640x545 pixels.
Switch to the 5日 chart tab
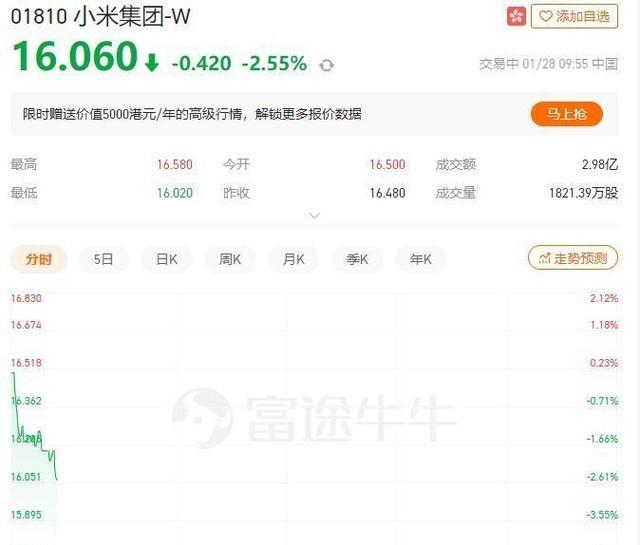click(x=103, y=259)
